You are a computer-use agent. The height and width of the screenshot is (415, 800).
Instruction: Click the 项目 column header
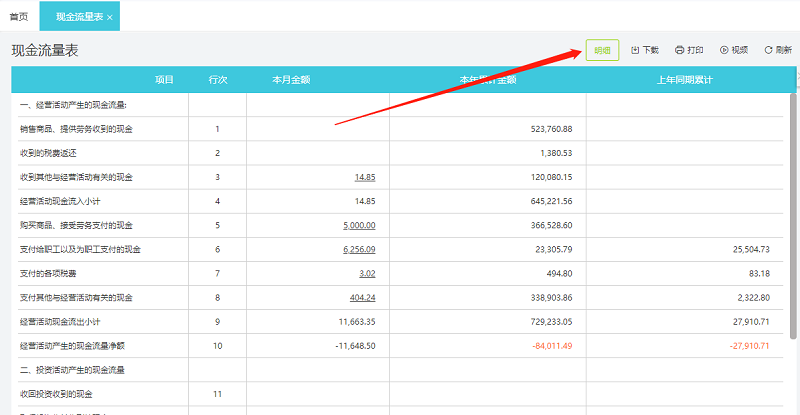click(x=164, y=80)
